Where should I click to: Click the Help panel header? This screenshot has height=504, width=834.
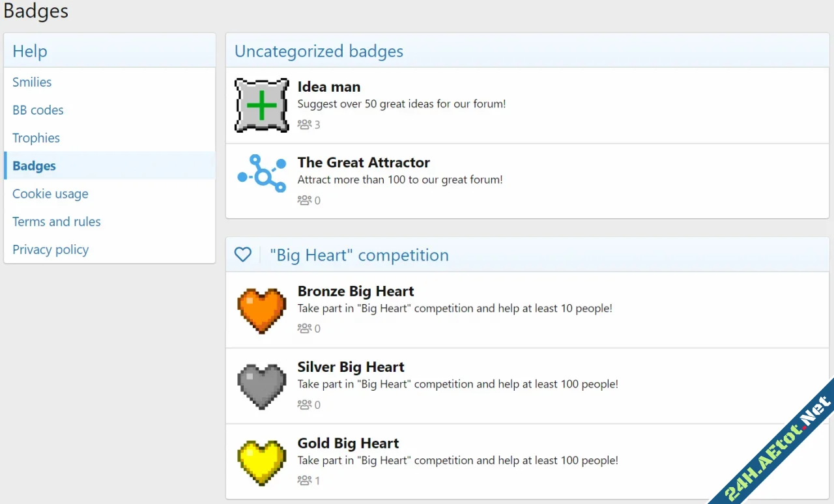tap(29, 51)
